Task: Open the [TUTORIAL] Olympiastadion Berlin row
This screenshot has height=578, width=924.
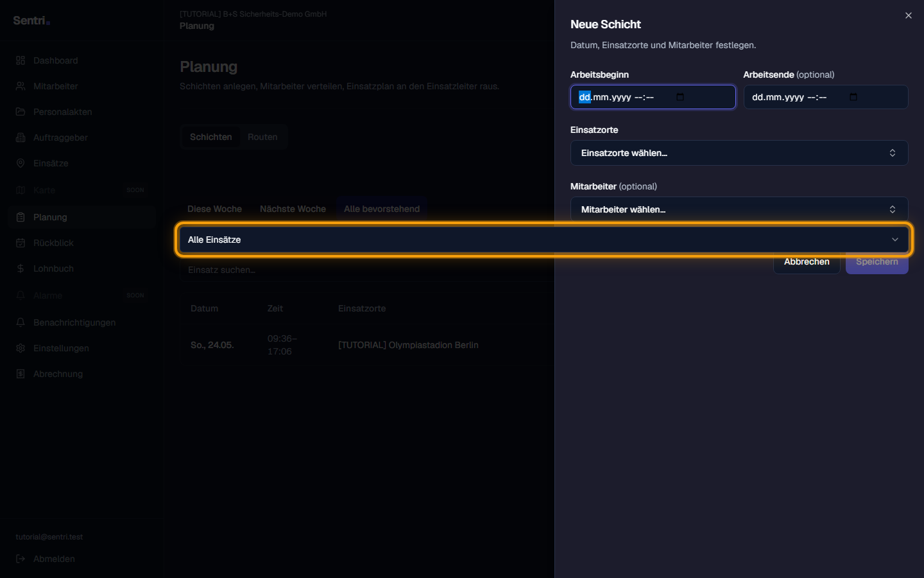Action: click(408, 345)
